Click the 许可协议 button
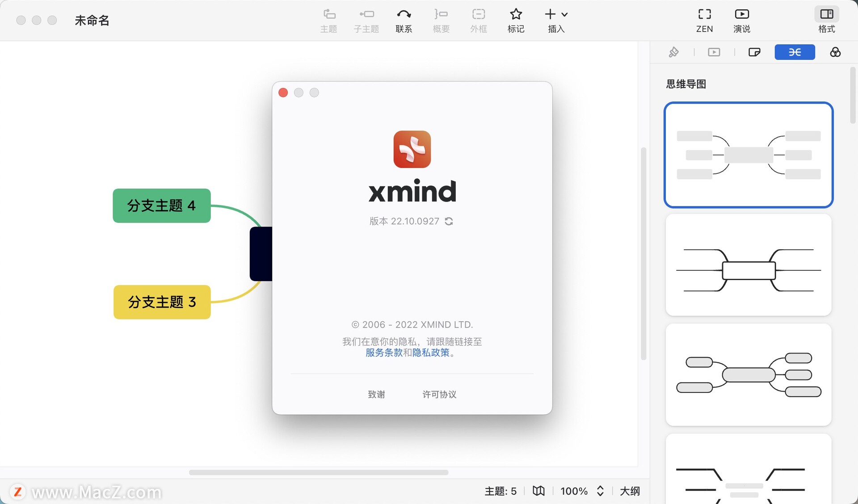Screen dimensions: 858x504 coord(439,395)
